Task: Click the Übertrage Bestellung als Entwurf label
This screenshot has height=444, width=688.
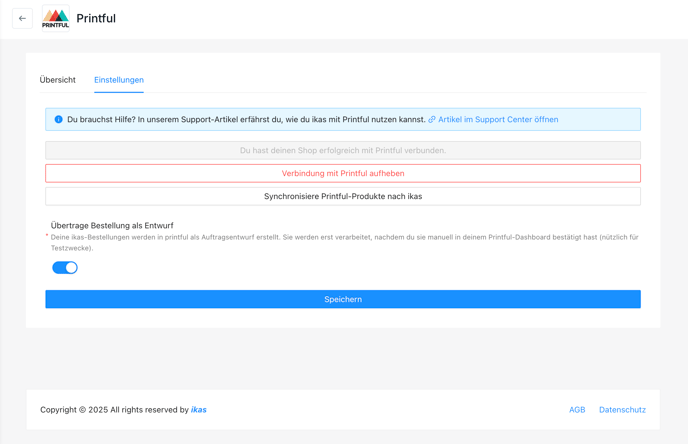Action: tap(112, 226)
